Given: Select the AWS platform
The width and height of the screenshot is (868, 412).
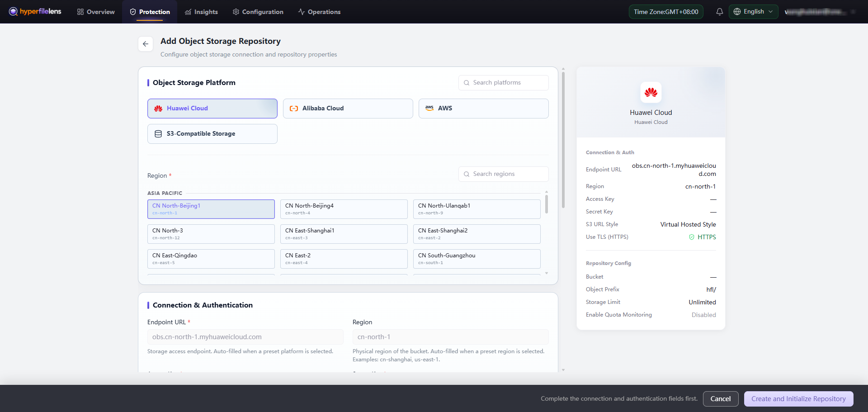Looking at the screenshot, I should tap(484, 109).
